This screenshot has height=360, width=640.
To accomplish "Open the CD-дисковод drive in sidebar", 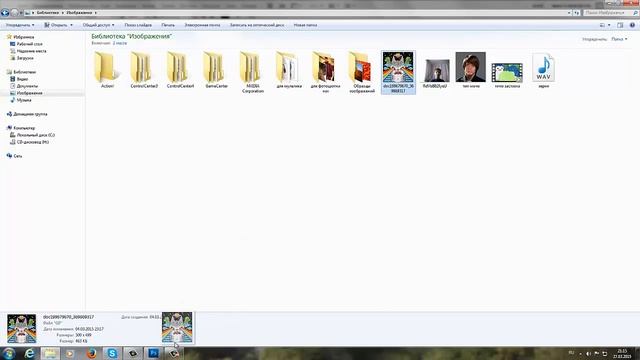I will pyautogui.click(x=33, y=142).
